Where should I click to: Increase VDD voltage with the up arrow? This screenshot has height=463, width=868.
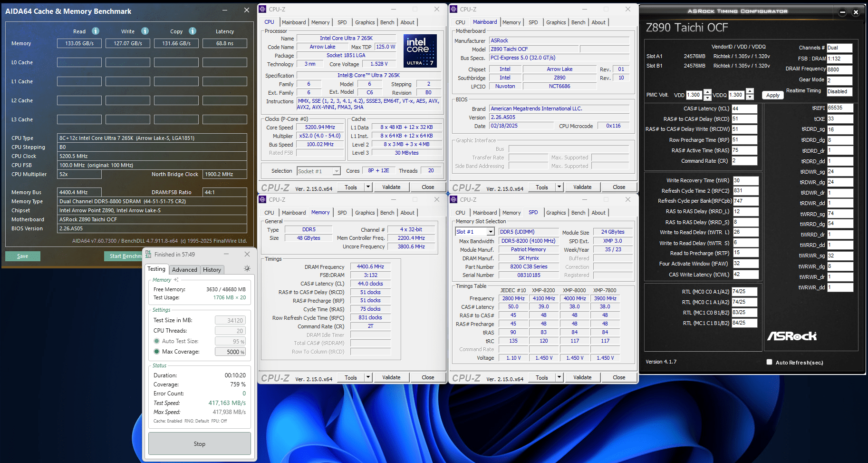click(x=707, y=92)
